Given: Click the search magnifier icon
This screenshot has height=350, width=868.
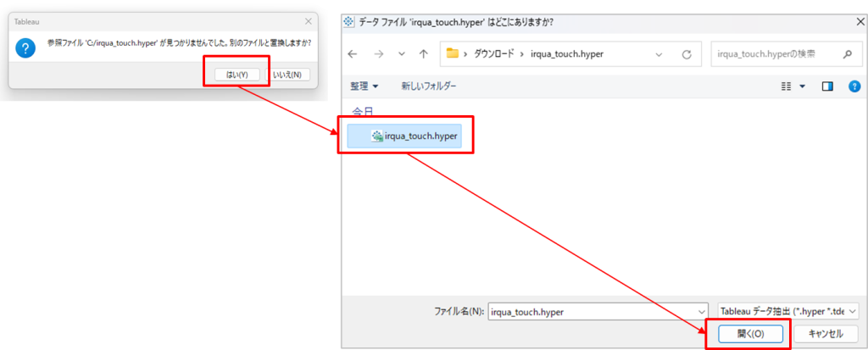Looking at the screenshot, I should [846, 53].
